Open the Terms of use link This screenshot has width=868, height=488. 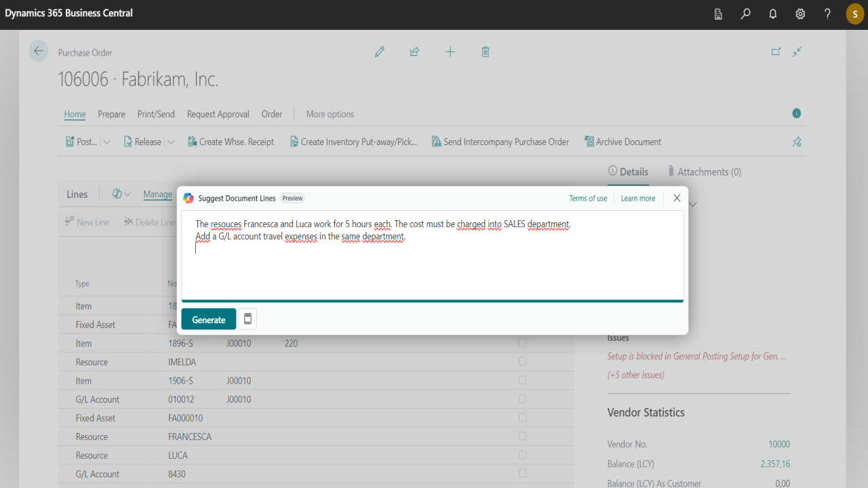588,198
